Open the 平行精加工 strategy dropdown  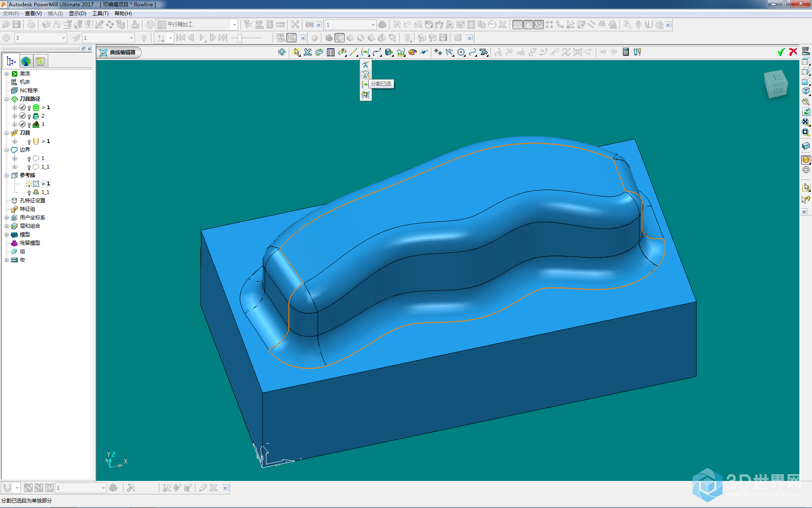tap(234, 25)
